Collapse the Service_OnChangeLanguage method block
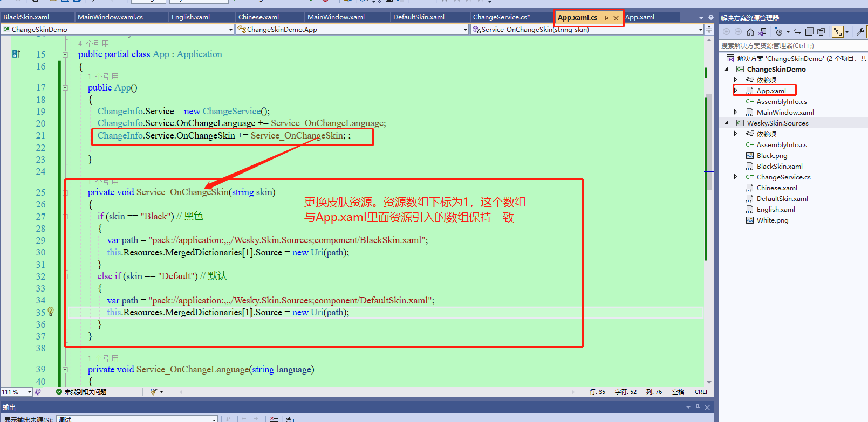The height and width of the screenshot is (422, 868). [65, 370]
